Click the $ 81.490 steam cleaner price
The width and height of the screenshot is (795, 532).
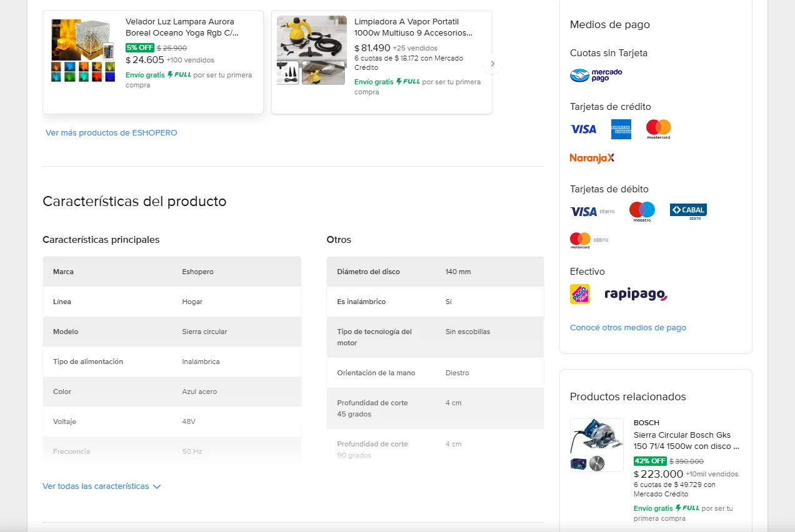coord(372,48)
